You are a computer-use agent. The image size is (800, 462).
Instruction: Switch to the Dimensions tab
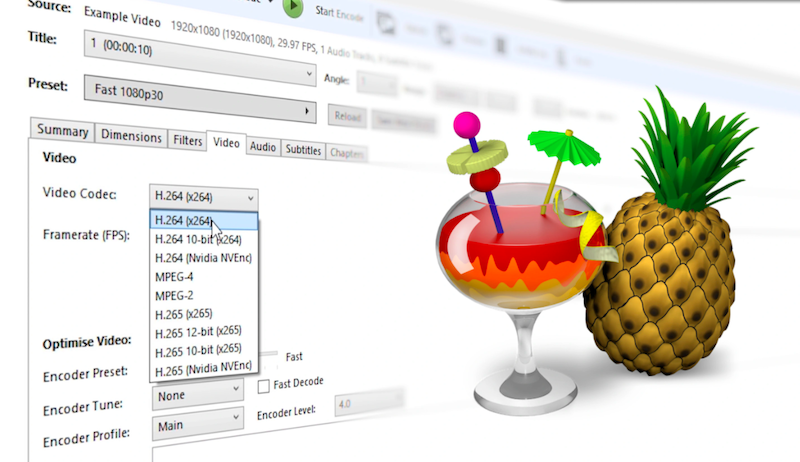131,136
